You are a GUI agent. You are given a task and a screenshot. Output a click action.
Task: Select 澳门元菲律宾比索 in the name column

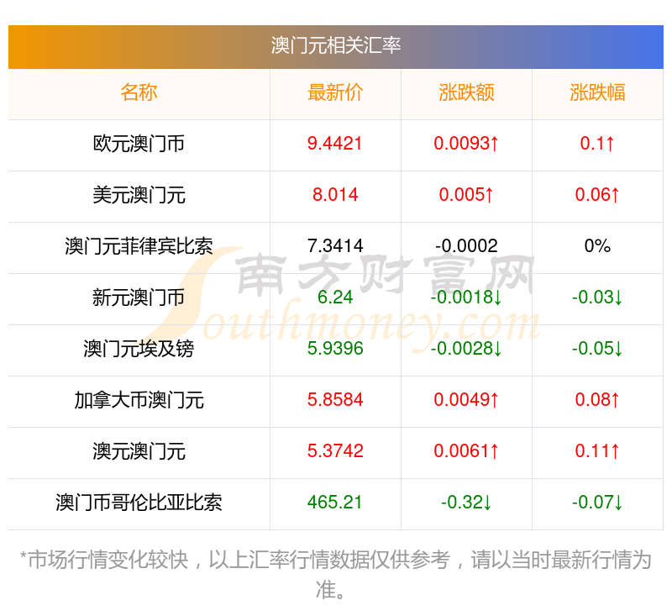(x=139, y=246)
